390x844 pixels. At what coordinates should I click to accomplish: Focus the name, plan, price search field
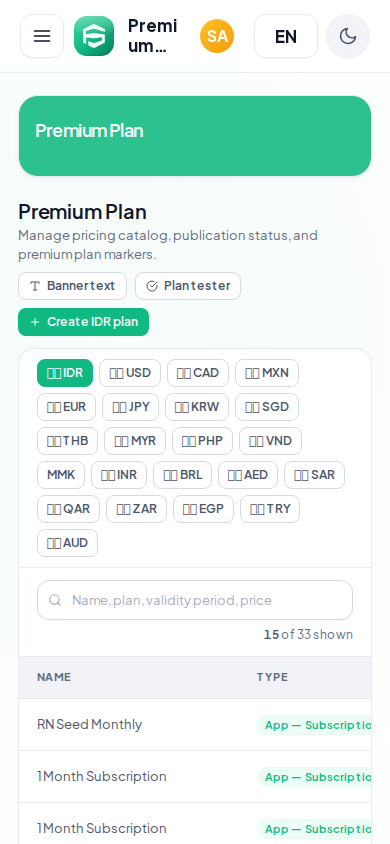click(x=195, y=600)
